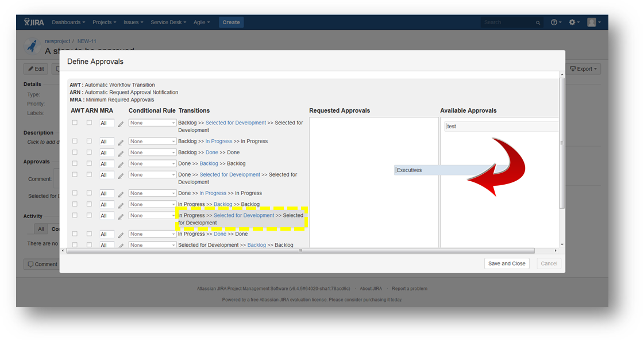Check AWT box for In Progress >> Backlog
The image size is (644, 340).
click(75, 204)
